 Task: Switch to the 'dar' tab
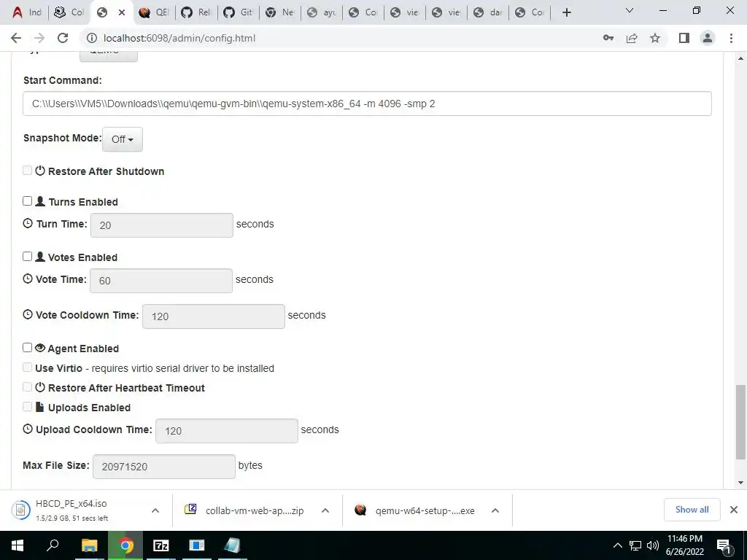488,12
